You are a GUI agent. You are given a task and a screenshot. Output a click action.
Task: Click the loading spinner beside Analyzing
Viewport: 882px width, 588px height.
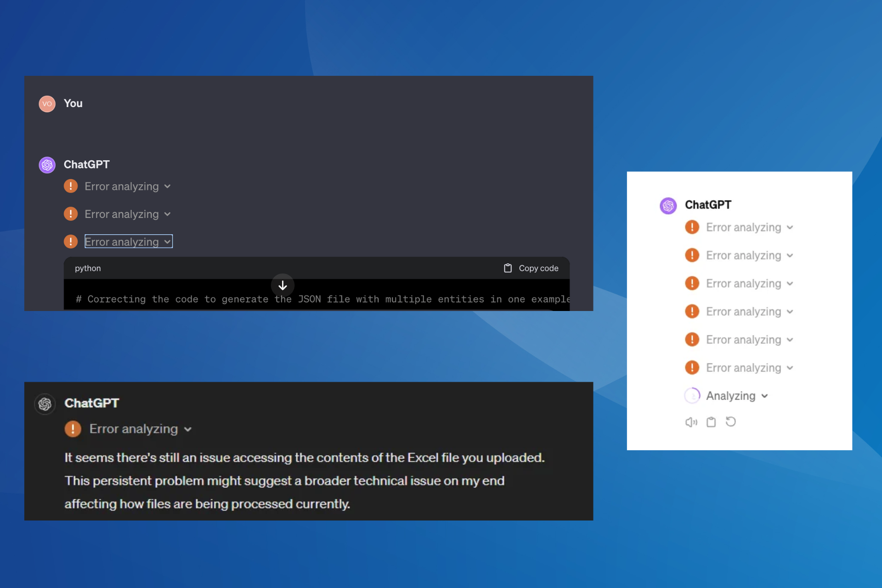(692, 396)
